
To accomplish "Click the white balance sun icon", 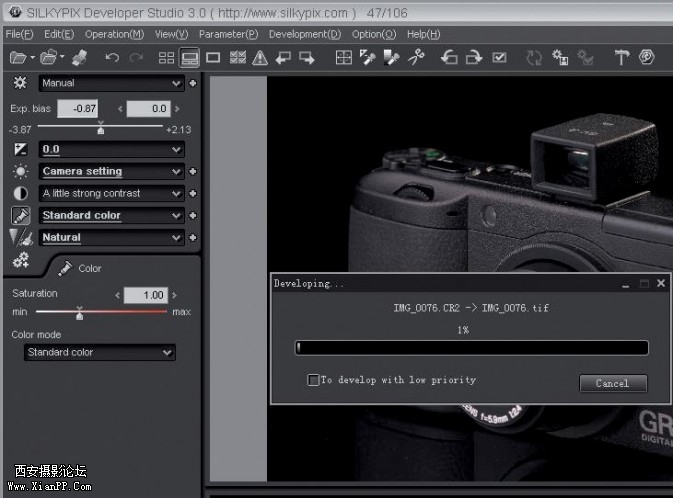I will (20, 171).
